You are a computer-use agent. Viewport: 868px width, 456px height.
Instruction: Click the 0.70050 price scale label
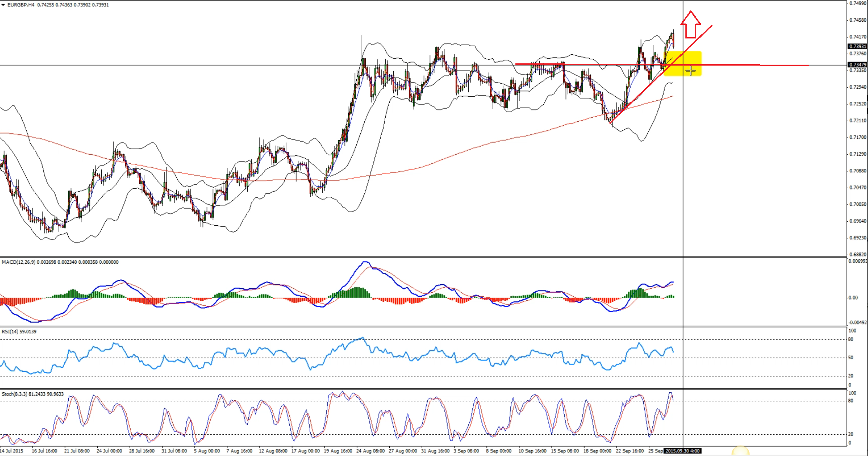tap(858, 204)
